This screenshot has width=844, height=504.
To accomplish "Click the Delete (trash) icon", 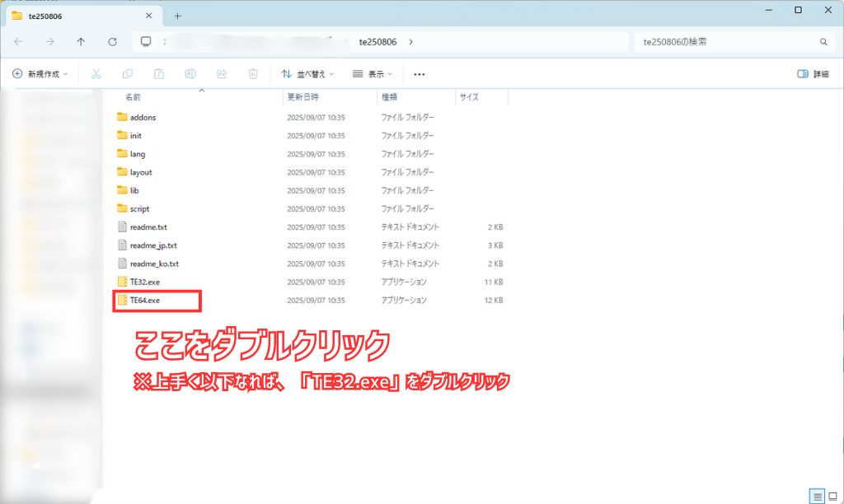I will [252, 73].
